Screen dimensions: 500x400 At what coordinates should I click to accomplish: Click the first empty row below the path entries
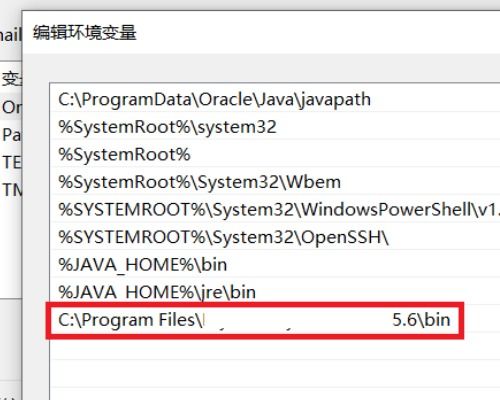click(275, 347)
